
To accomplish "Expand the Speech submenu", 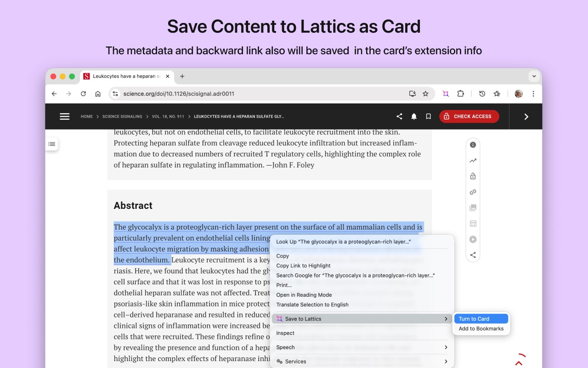I will click(362, 347).
